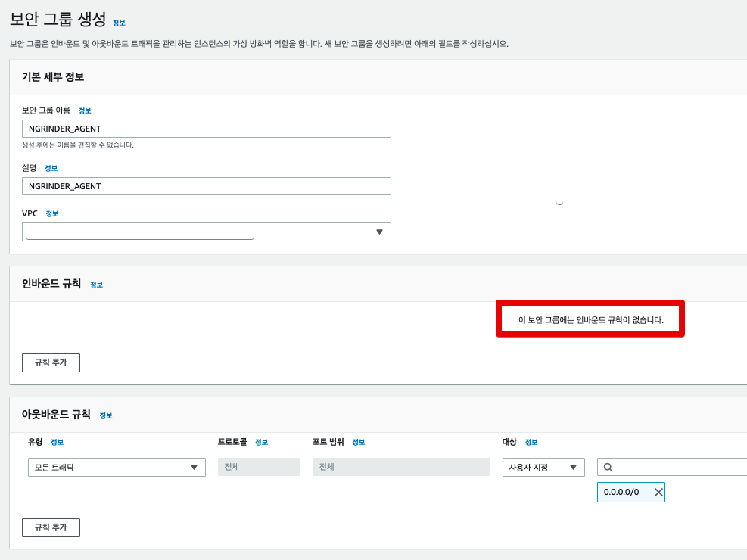Click 정보 link next to 아웃바운드 규칙
This screenshot has height=560, width=747.
pyautogui.click(x=106, y=415)
